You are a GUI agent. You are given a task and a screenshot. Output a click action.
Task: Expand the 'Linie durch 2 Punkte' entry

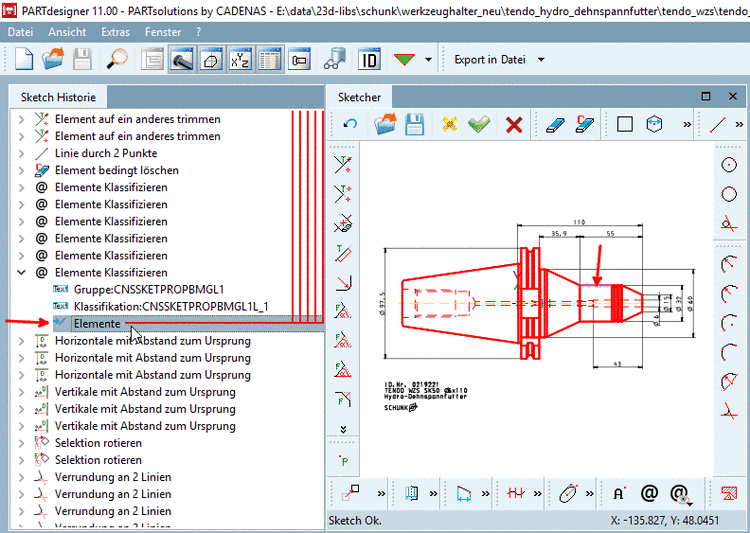[x=22, y=154]
